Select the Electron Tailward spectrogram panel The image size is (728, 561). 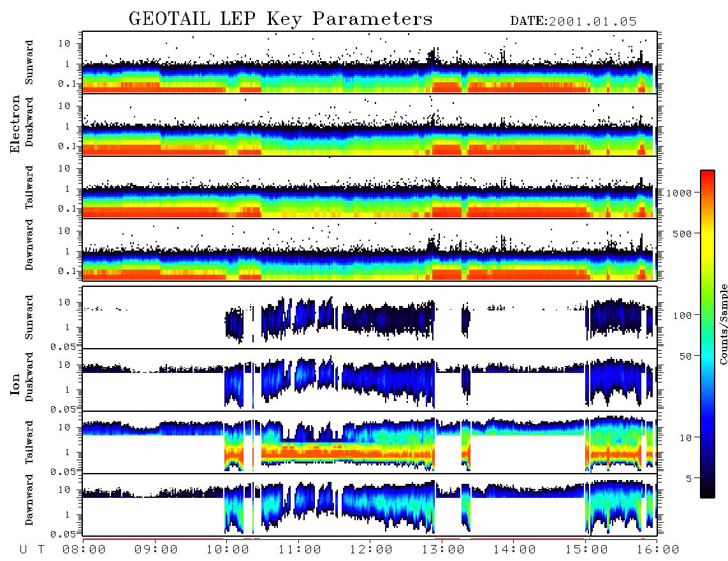[370, 187]
